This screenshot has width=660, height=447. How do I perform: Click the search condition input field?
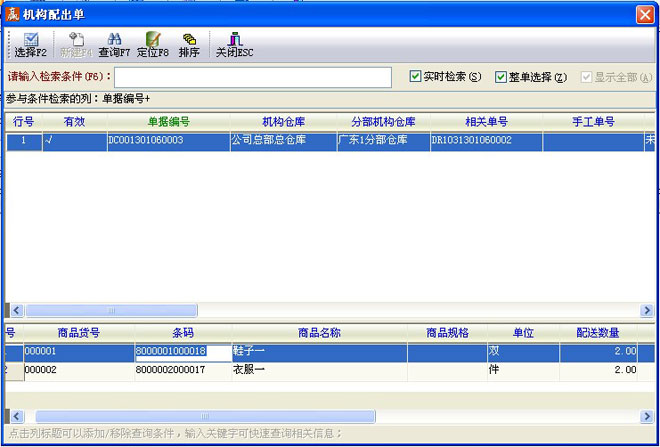pyautogui.click(x=252, y=77)
